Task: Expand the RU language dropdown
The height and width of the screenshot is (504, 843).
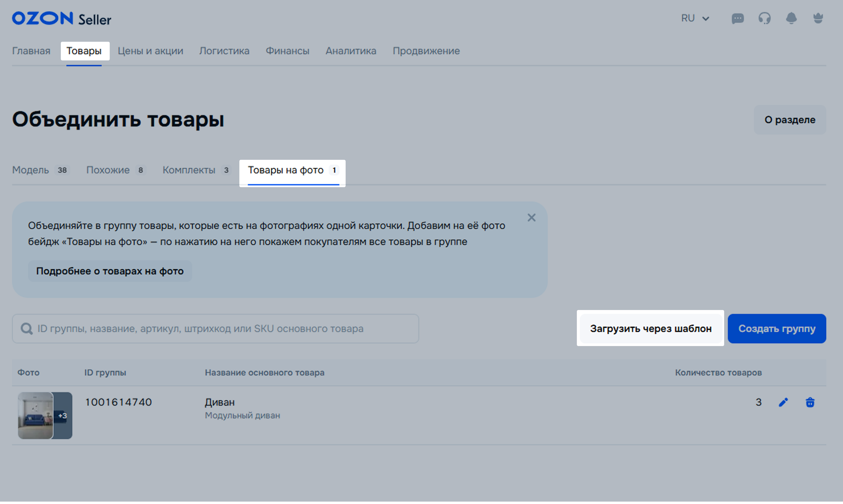Action: point(695,18)
